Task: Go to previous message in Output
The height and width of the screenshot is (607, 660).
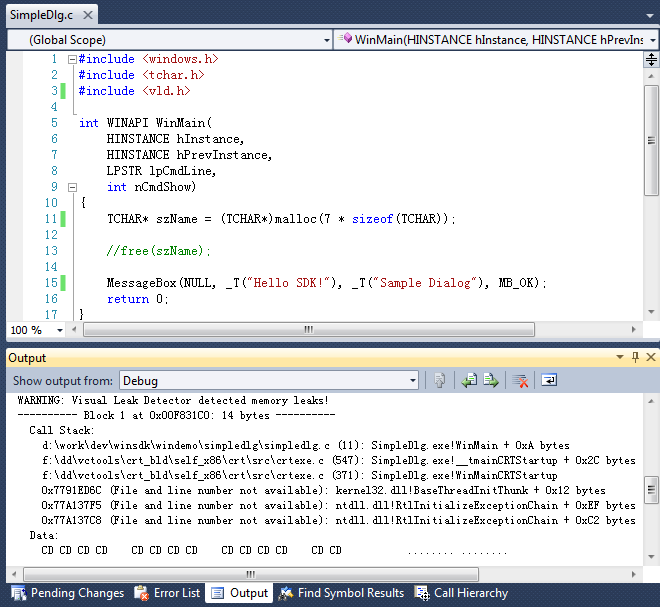Action: click(x=469, y=381)
